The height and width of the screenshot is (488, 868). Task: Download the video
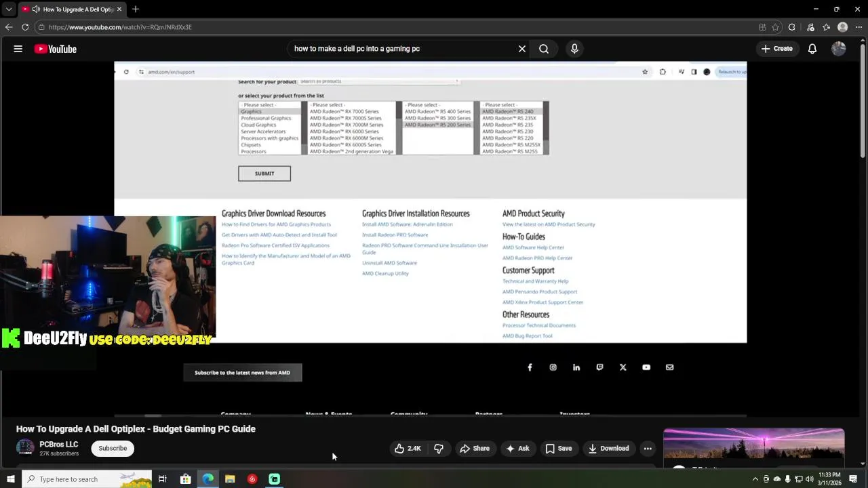click(608, 449)
